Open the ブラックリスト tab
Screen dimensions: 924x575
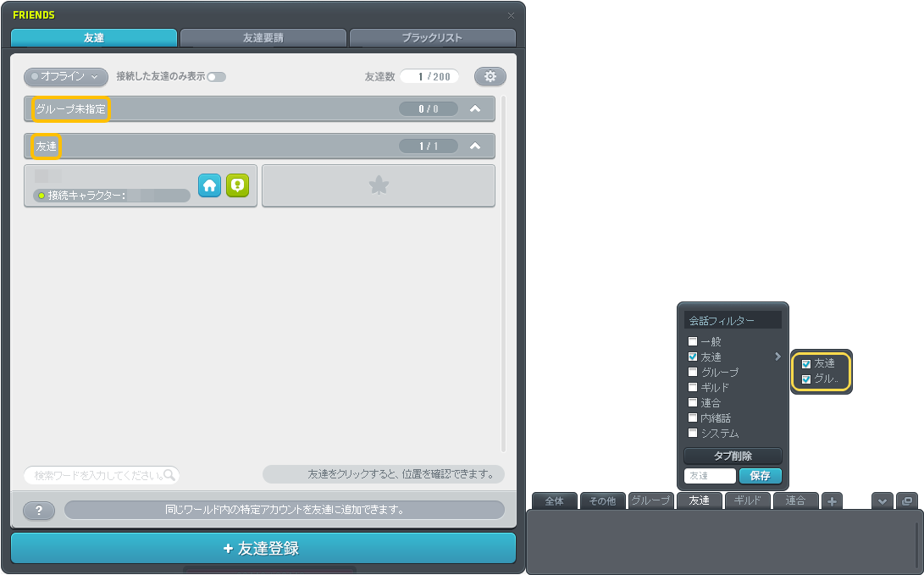(x=432, y=38)
